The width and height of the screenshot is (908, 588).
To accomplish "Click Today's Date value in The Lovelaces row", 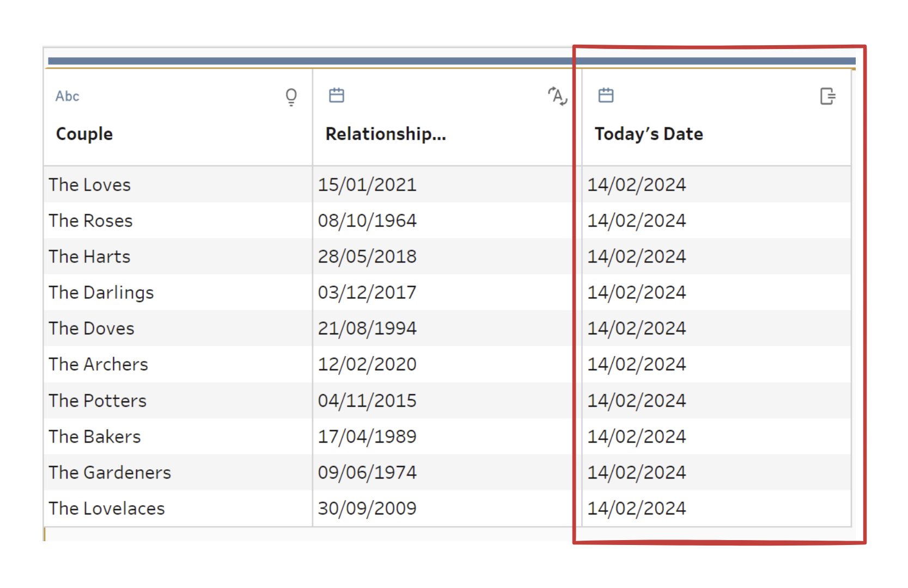I will tap(636, 509).
